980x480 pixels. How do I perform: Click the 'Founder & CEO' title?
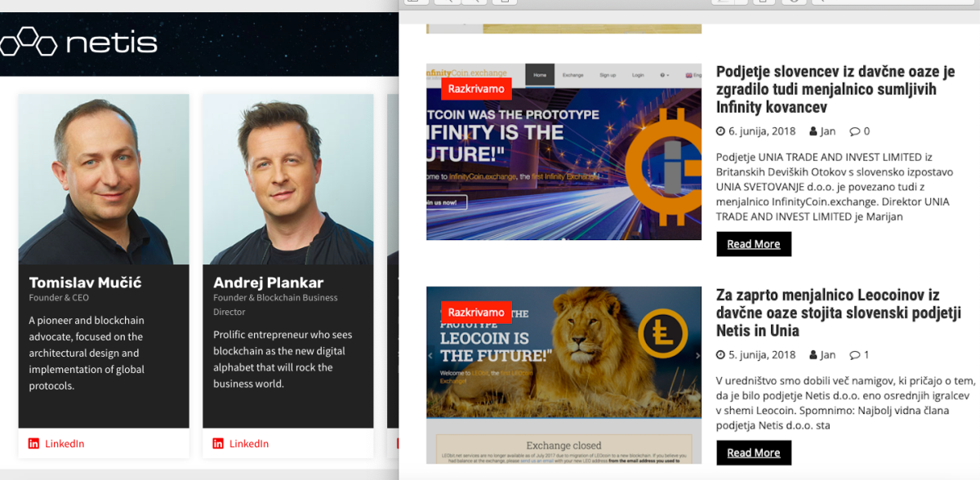tap(59, 298)
